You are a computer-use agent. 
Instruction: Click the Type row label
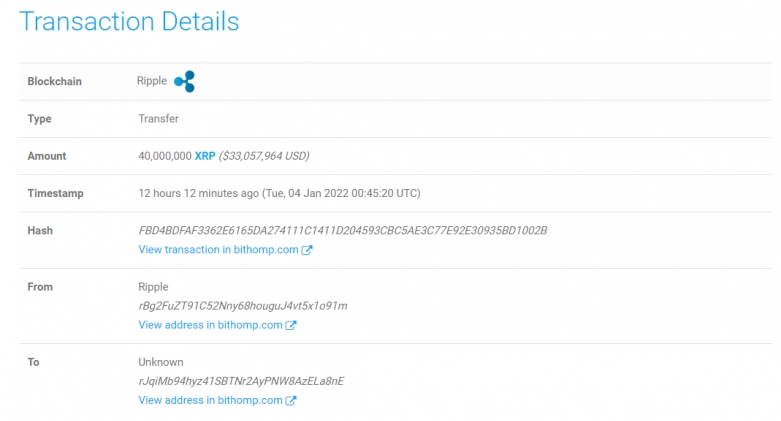(39, 119)
